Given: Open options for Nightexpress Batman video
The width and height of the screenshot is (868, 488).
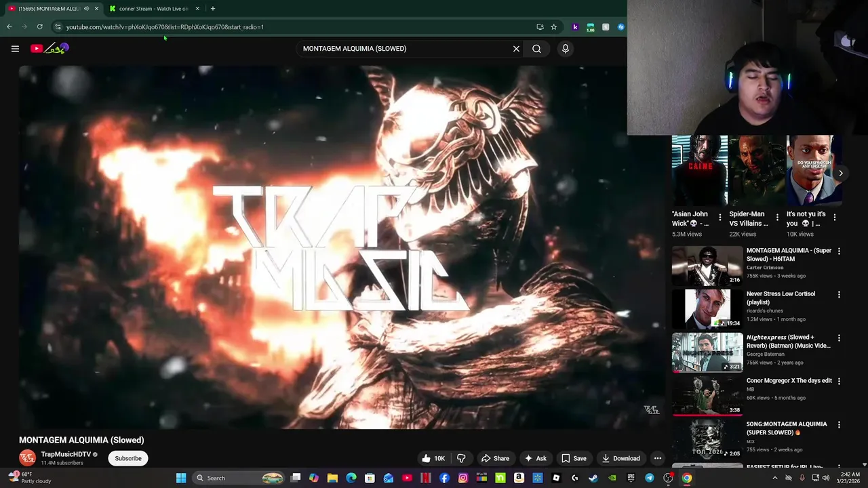Looking at the screenshot, I should (x=839, y=338).
